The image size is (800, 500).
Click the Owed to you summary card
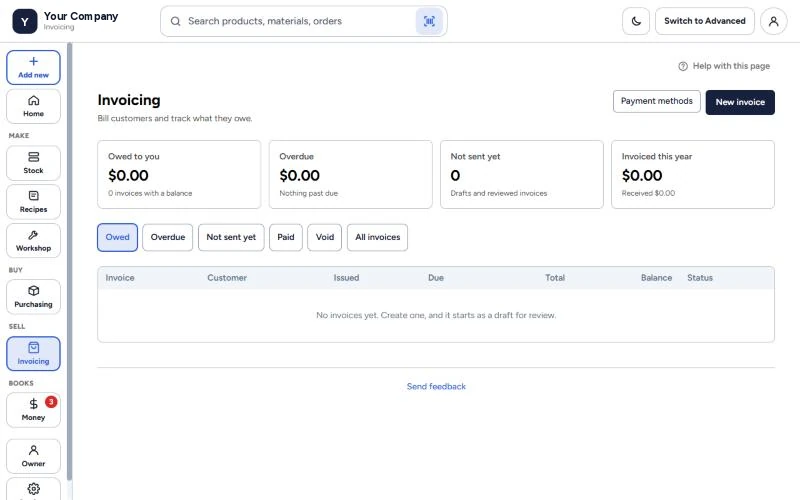click(179, 174)
